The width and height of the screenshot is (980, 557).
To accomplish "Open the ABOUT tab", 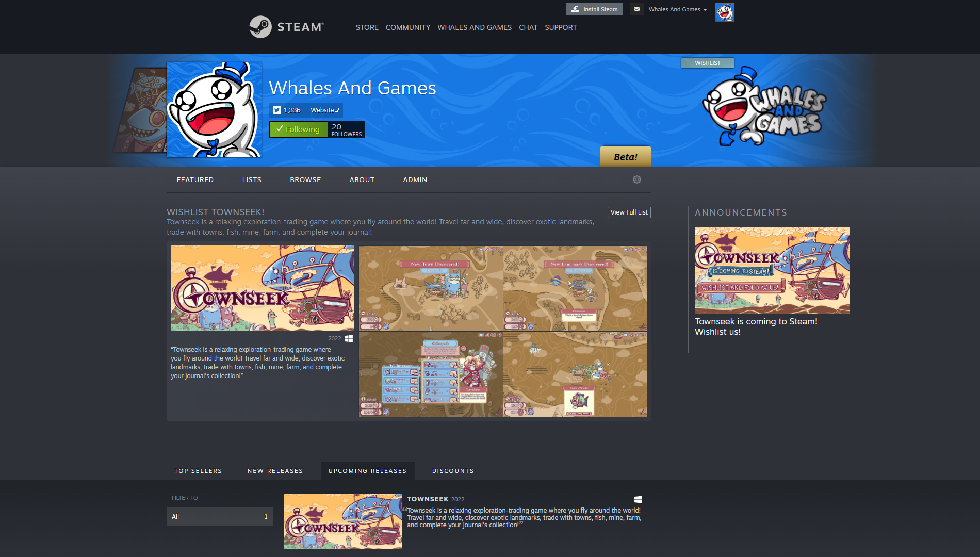I will pyautogui.click(x=362, y=179).
